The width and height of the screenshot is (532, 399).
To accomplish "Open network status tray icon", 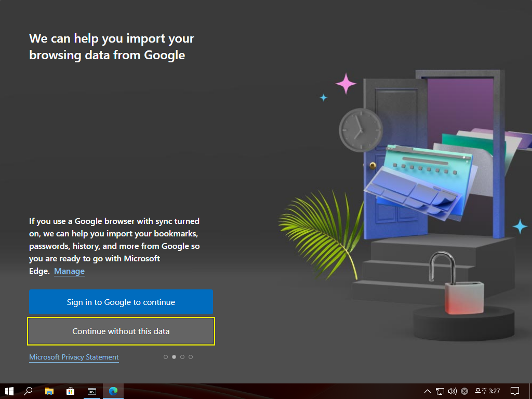I will point(440,391).
